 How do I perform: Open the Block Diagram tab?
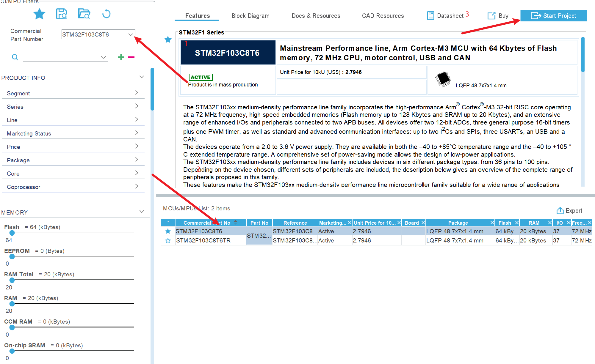(250, 16)
